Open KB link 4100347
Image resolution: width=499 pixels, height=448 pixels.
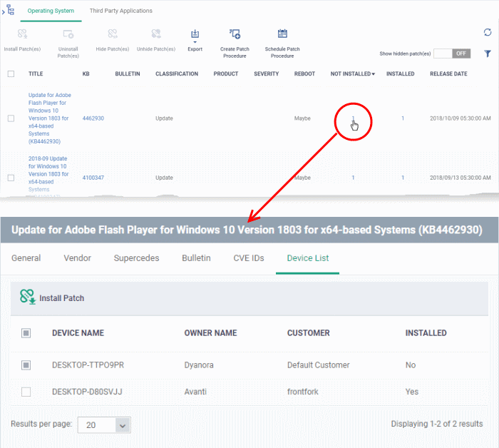[x=93, y=178]
